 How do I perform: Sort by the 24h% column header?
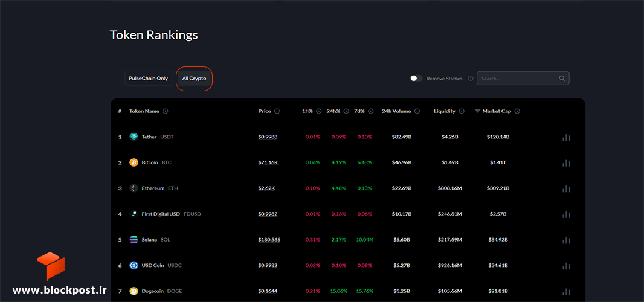(333, 111)
